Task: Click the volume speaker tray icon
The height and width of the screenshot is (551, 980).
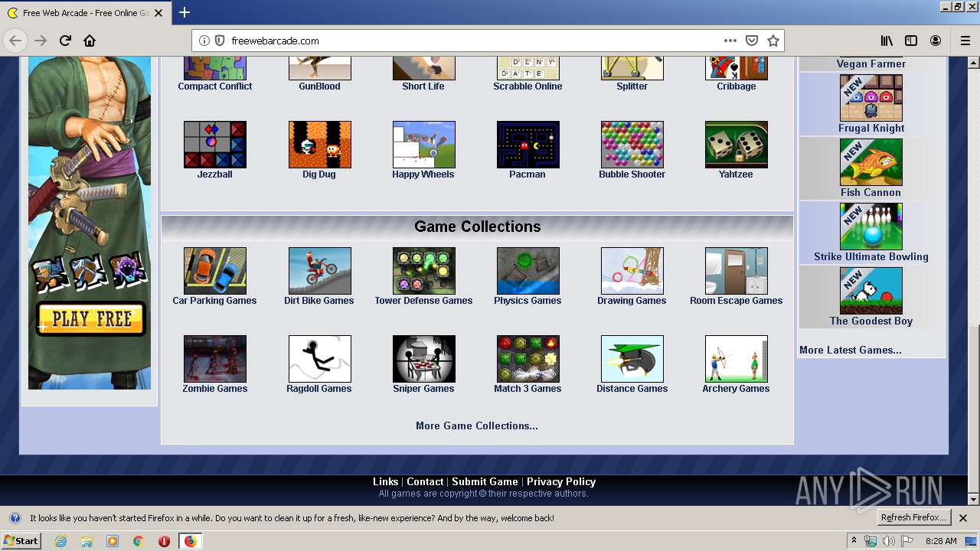Action: coord(888,541)
